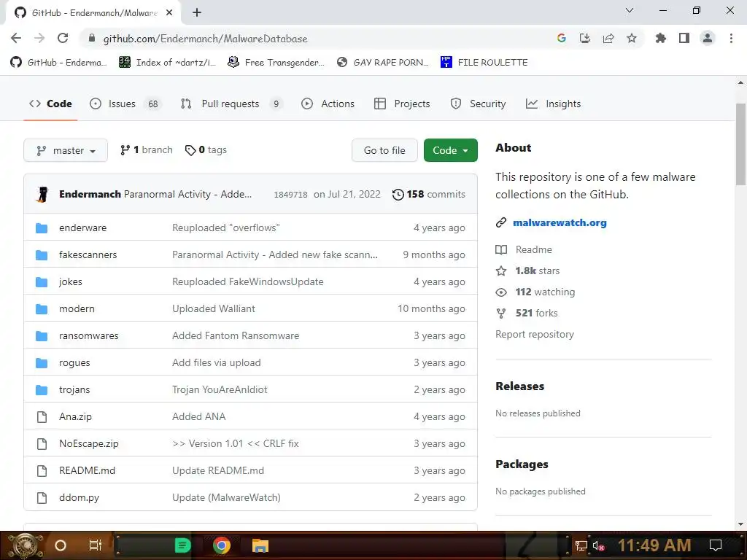The image size is (747, 560).
Task: Open the Actions tab
Action: (x=328, y=104)
